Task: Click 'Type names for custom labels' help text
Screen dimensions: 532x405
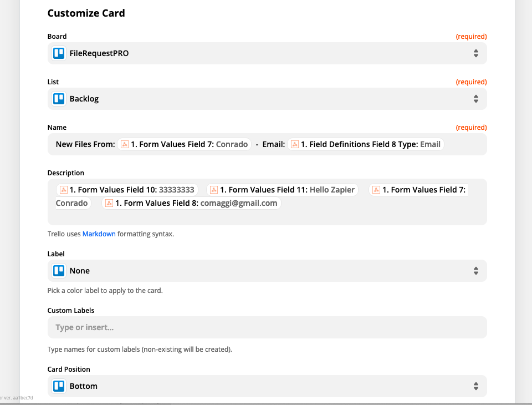Action: pos(140,350)
